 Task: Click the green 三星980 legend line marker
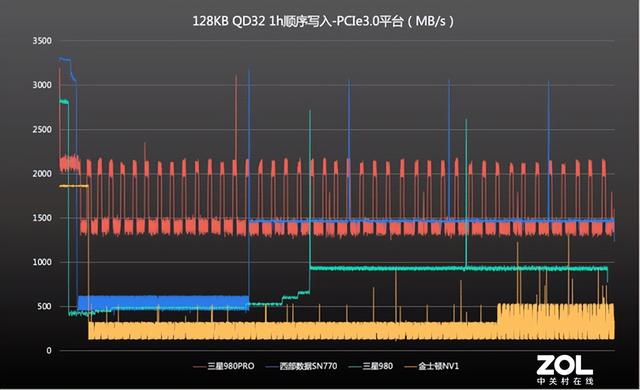(355, 366)
